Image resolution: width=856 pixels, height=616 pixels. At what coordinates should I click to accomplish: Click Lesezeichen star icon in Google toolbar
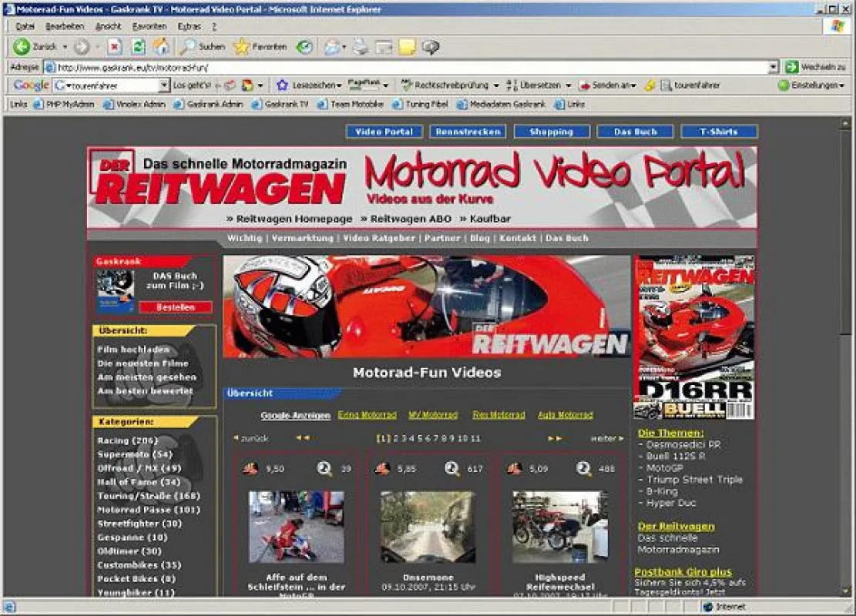[x=282, y=85]
